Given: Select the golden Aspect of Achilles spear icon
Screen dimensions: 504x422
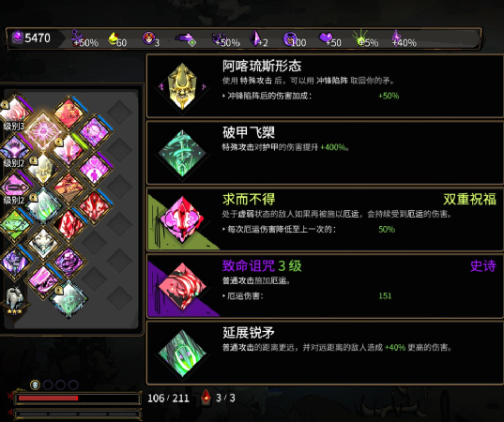Looking at the screenshot, I should [182, 86].
